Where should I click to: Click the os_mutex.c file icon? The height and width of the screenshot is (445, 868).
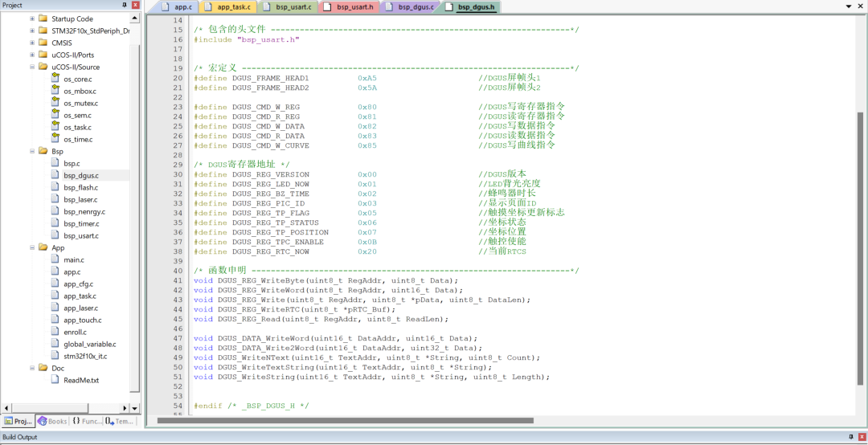click(55, 103)
